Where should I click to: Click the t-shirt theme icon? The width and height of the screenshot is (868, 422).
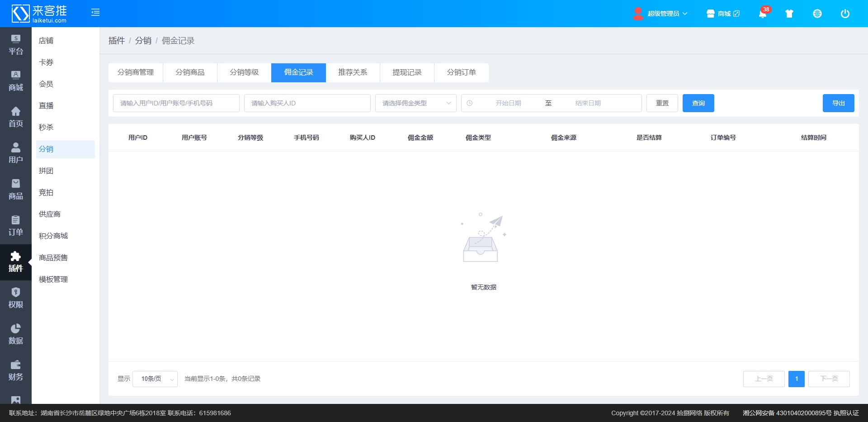click(789, 14)
